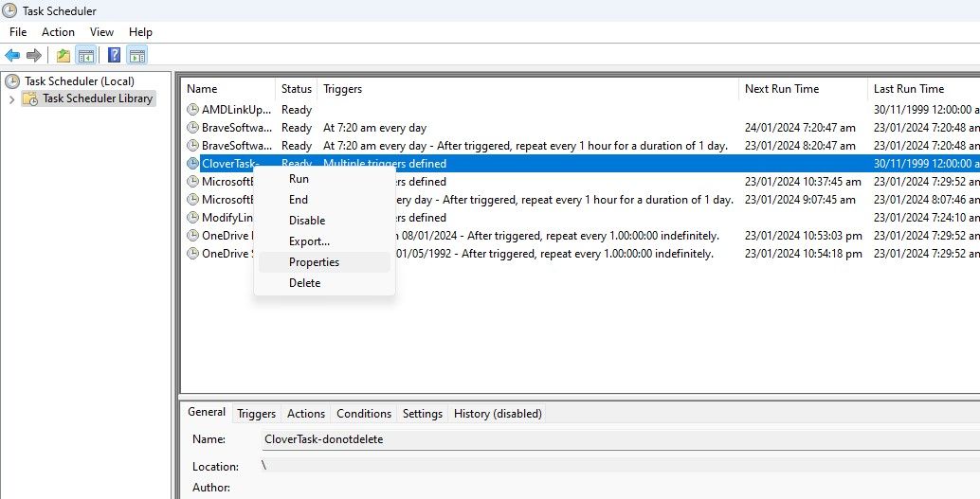Viewport: 980px width, 499px height.
Task: Expand the Task Scheduler Library node
Action: 11,99
